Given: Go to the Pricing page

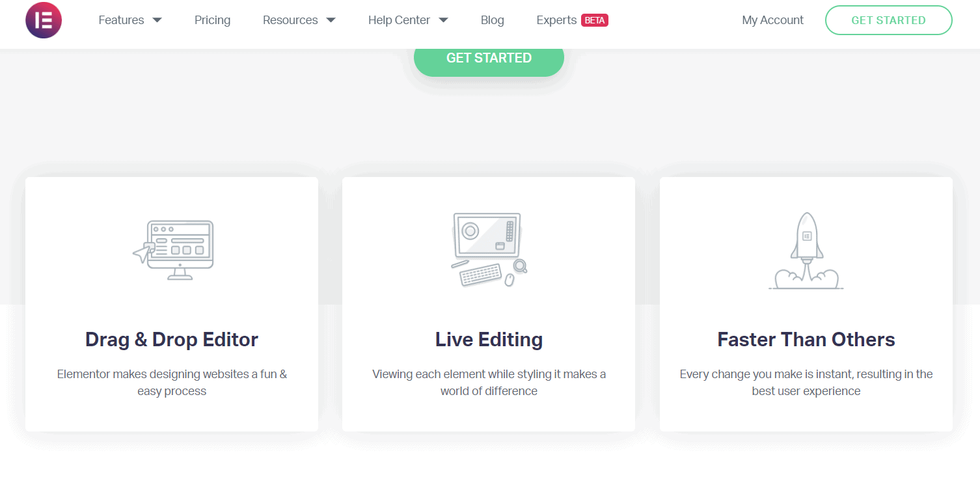Looking at the screenshot, I should tap(212, 20).
